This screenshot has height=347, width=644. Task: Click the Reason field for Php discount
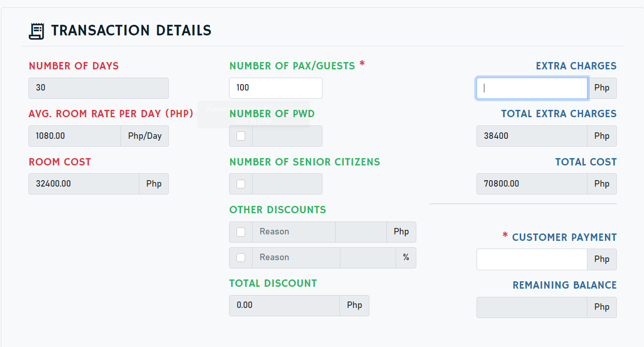[x=293, y=232]
